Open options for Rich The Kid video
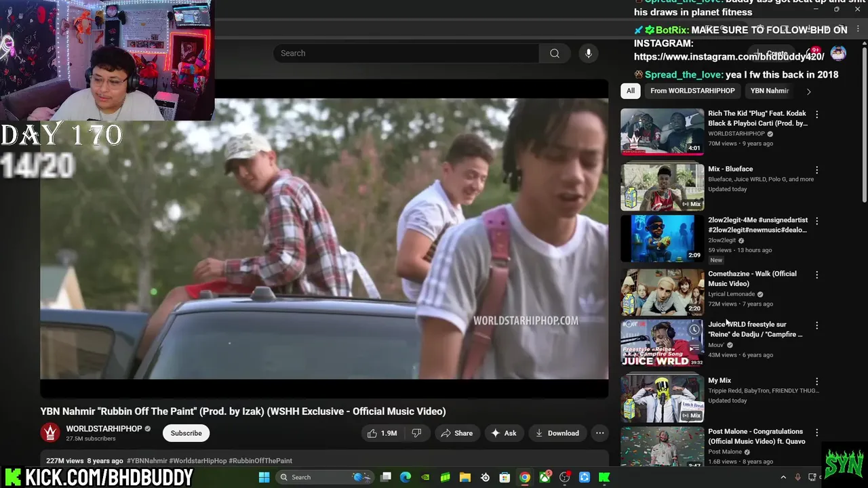The width and height of the screenshot is (868, 488). point(816,115)
